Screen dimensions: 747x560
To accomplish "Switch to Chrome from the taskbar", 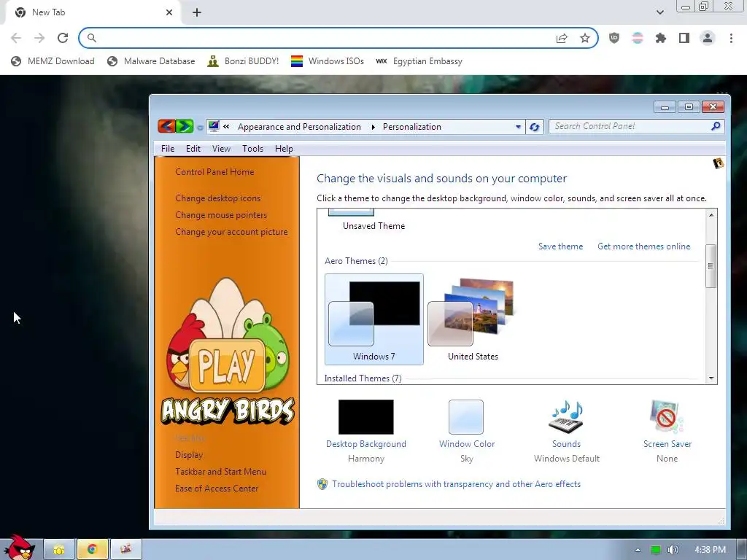I will (x=93, y=550).
